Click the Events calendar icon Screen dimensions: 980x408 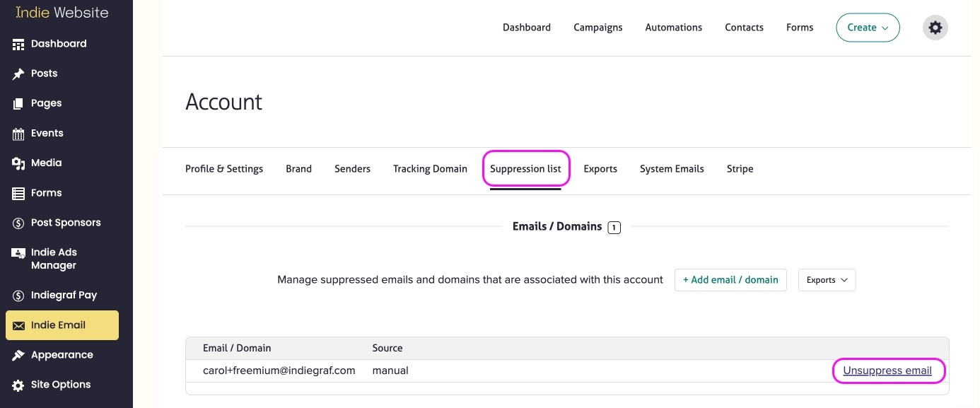tap(18, 134)
